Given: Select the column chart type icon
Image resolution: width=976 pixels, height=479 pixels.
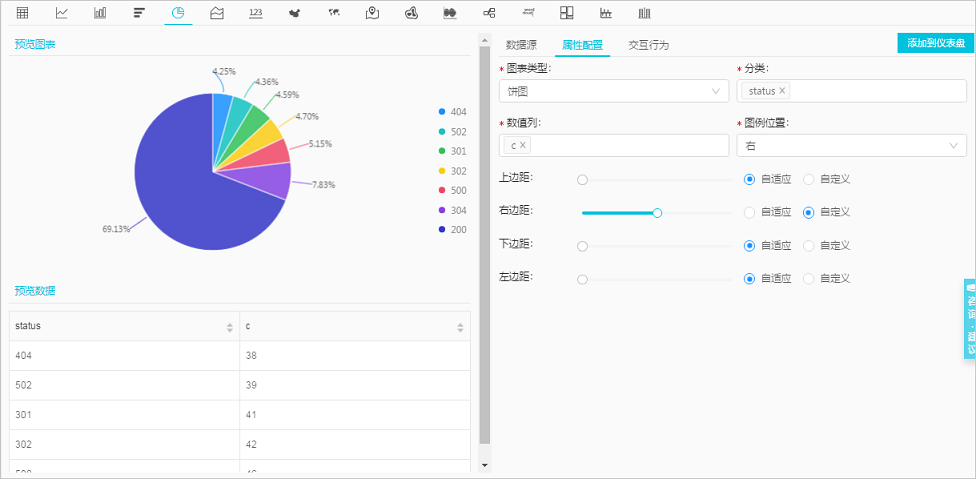Looking at the screenshot, I should click(100, 12).
